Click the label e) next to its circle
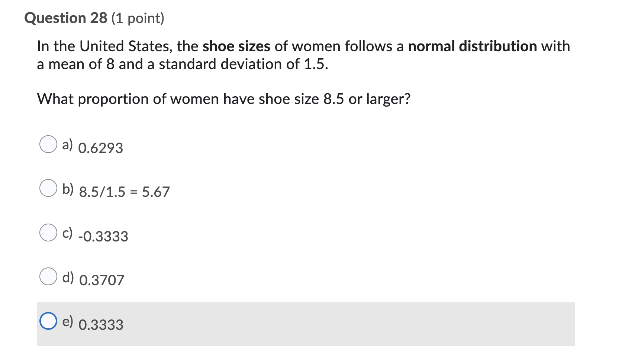 (68, 321)
